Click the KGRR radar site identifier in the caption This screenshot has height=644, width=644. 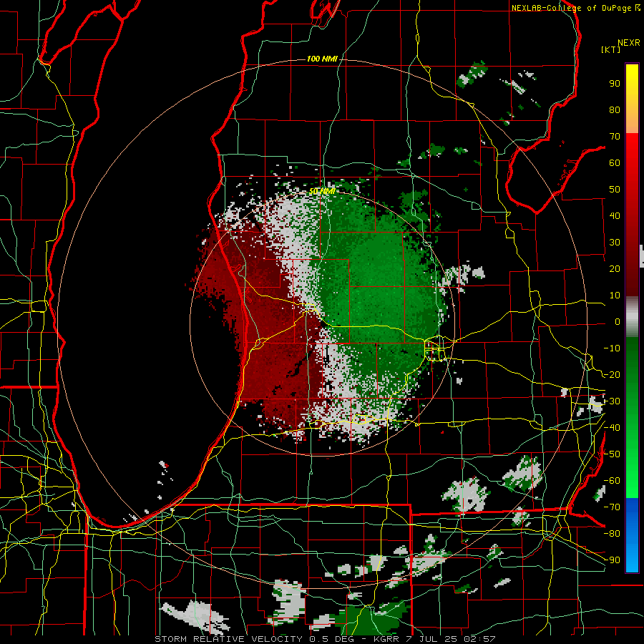[387, 639]
